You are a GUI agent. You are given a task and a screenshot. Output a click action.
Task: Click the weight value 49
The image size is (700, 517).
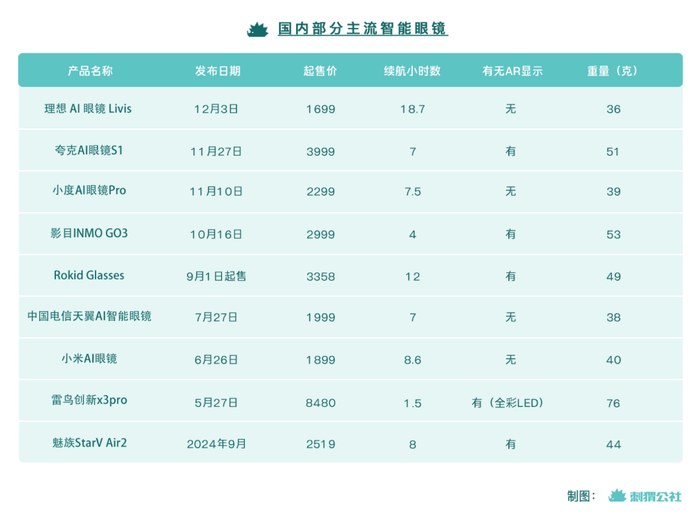[613, 277]
